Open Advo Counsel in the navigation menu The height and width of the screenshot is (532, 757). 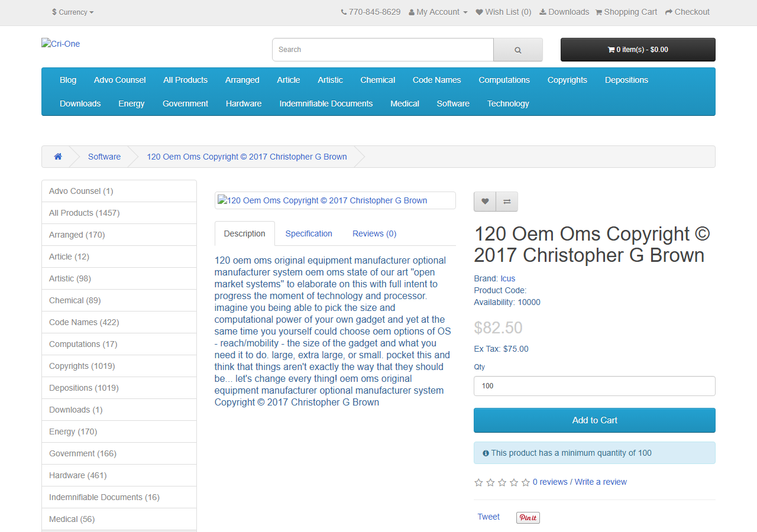[119, 80]
